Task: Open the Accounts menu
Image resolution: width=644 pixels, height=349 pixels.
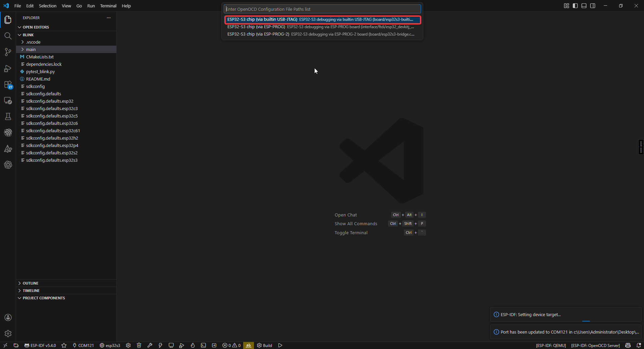Action: (8, 317)
